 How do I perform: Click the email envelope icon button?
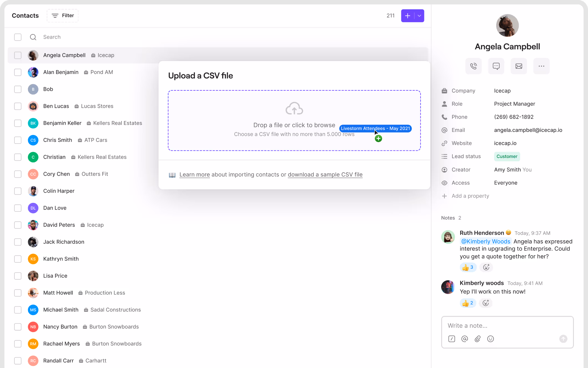click(519, 66)
